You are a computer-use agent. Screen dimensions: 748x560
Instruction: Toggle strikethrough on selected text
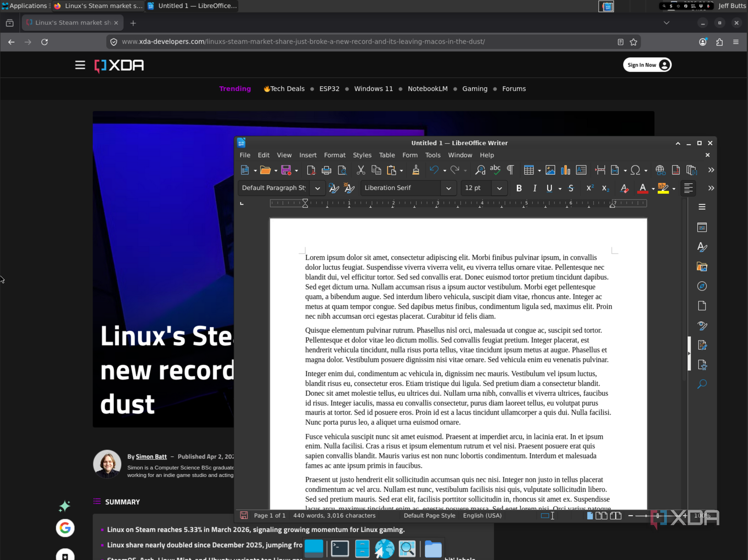(571, 188)
